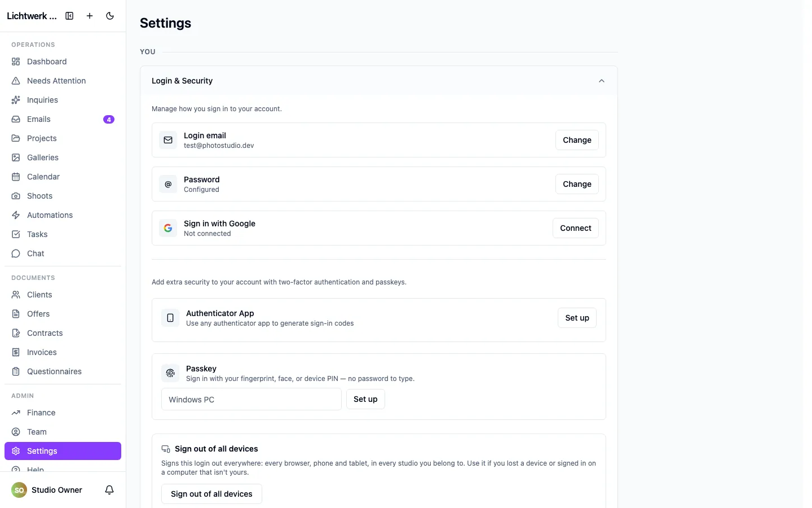
Task: Click the Lichtwerk studio name
Action: (32, 16)
